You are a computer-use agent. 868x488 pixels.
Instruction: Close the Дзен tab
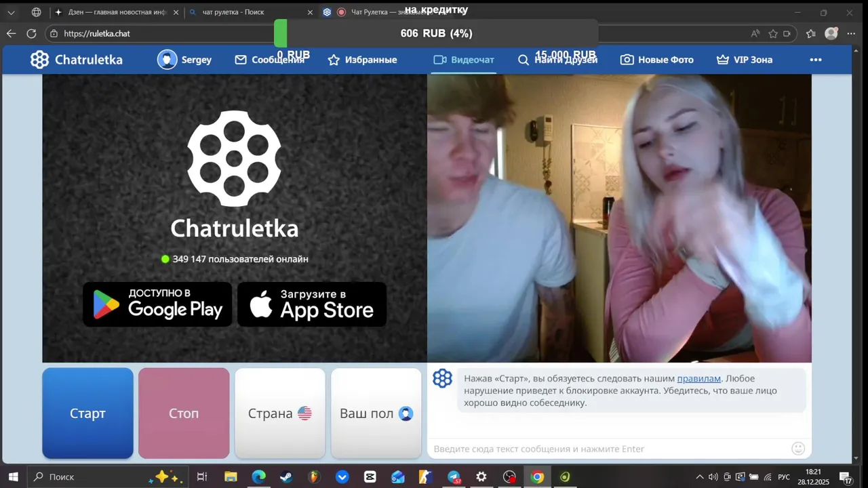(176, 12)
